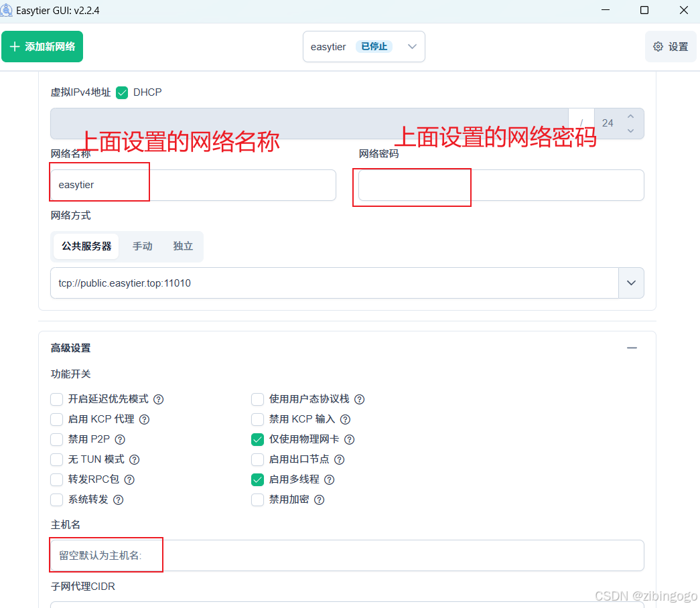
Task: Open the easytier network selector dropdown
Action: pyautogui.click(x=364, y=46)
